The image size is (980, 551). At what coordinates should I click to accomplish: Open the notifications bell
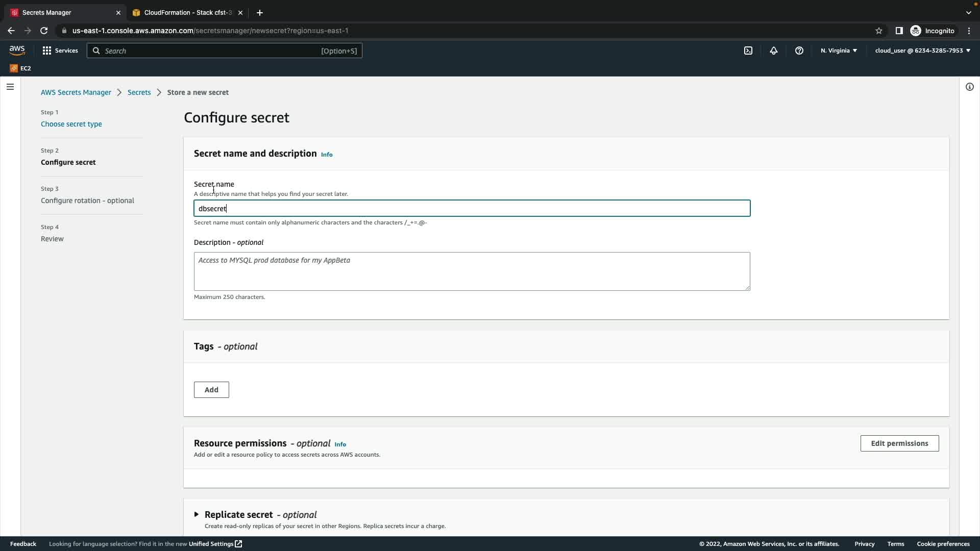[x=774, y=51]
